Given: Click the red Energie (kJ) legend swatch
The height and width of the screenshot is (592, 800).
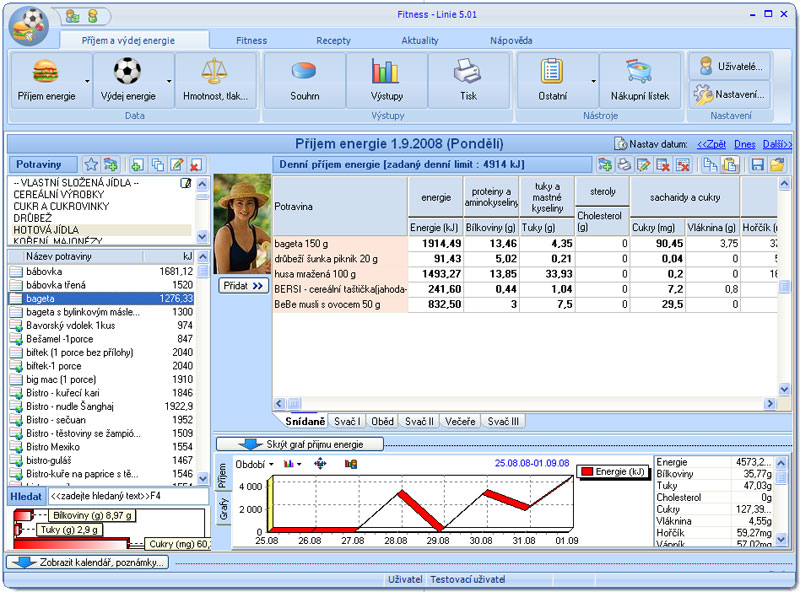Looking at the screenshot, I should pos(586,472).
